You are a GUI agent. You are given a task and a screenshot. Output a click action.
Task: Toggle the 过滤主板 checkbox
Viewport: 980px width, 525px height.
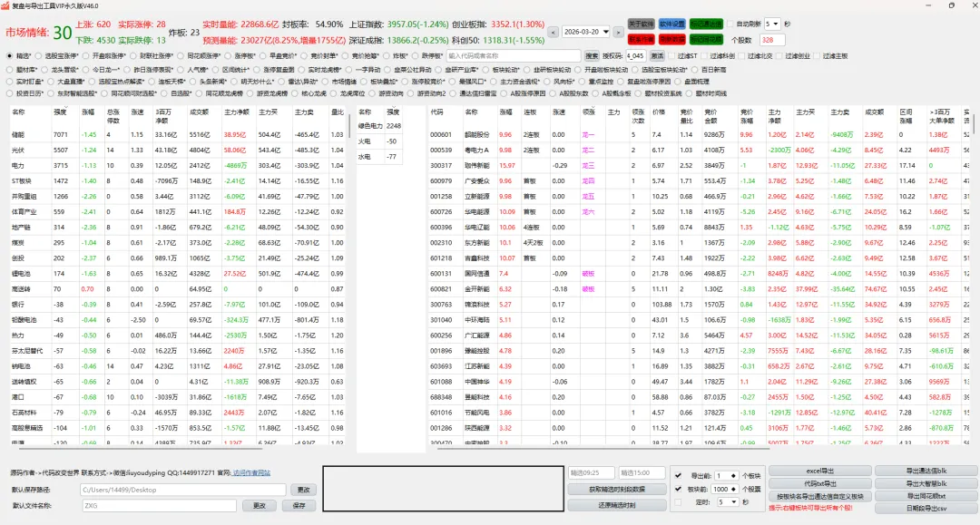point(818,56)
